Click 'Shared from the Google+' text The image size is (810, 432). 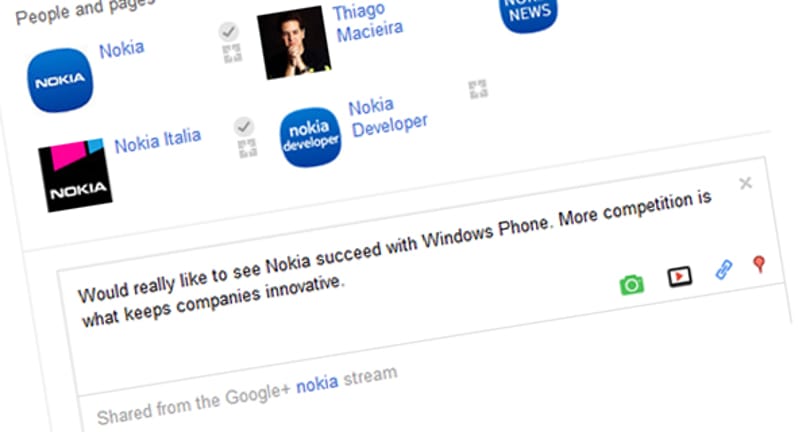pyautogui.click(x=193, y=404)
